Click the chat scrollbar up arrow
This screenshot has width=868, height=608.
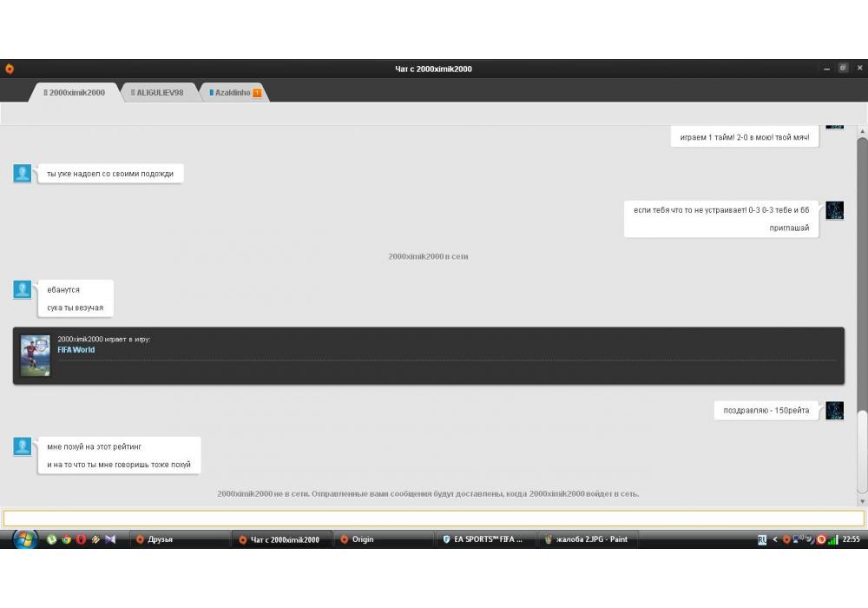coord(862,131)
